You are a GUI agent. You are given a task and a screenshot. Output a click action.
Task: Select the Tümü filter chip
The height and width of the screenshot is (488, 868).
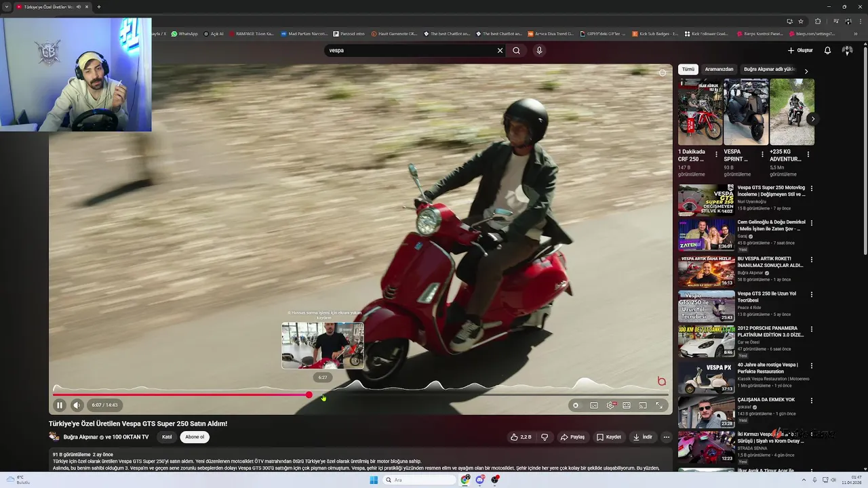click(688, 69)
